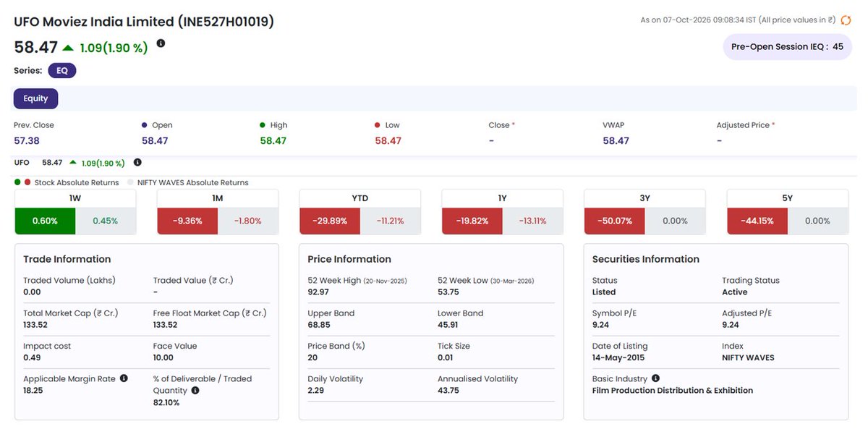Click the -19.82% 1Y stock return
This screenshot has width=868, height=437.
pyautogui.click(x=472, y=221)
